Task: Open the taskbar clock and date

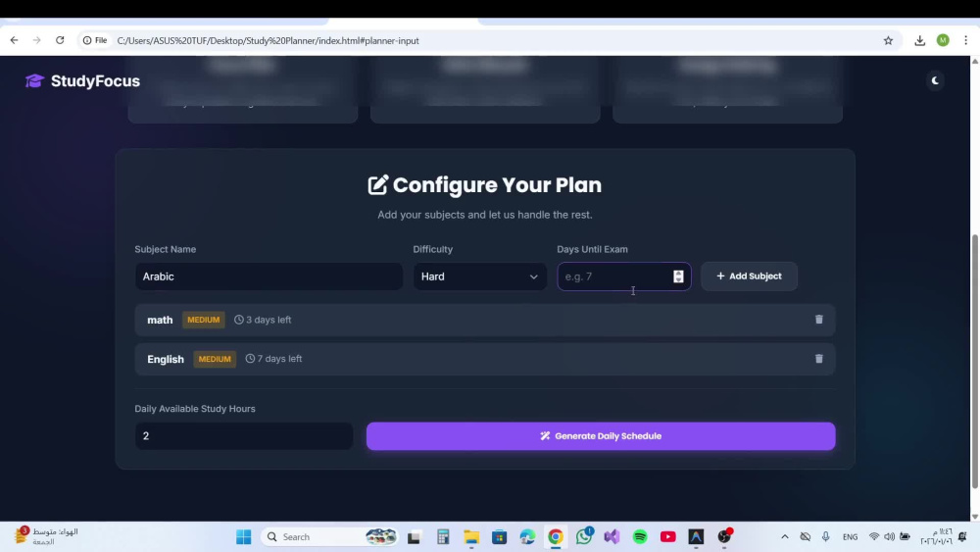Action: pos(936,536)
